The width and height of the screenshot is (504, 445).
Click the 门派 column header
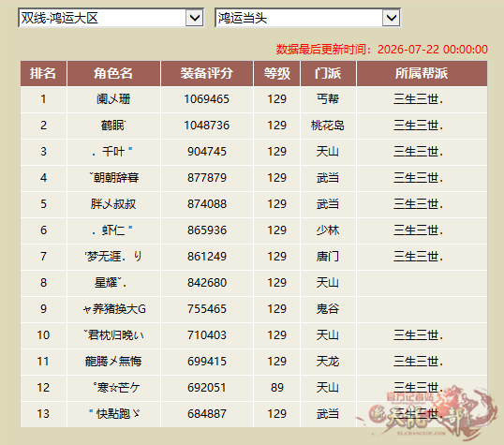[328, 73]
